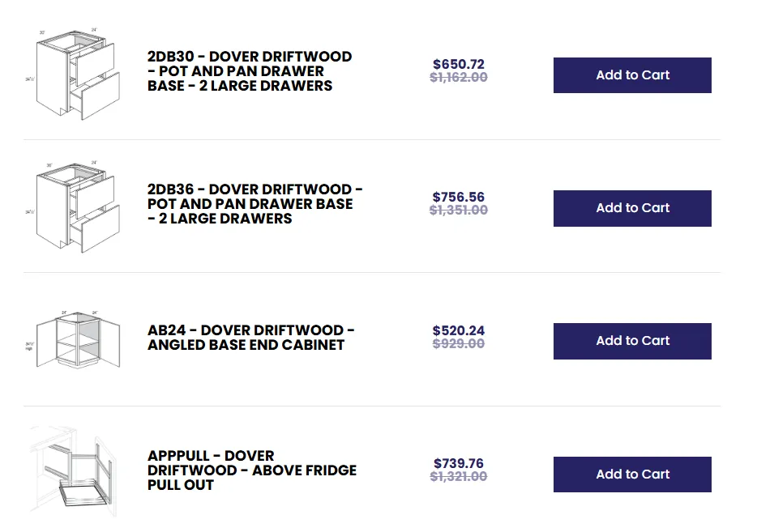Viewport: 757px width, 532px height.
Task: Click the crossed-out $929.00 original price
Action: tap(459, 344)
